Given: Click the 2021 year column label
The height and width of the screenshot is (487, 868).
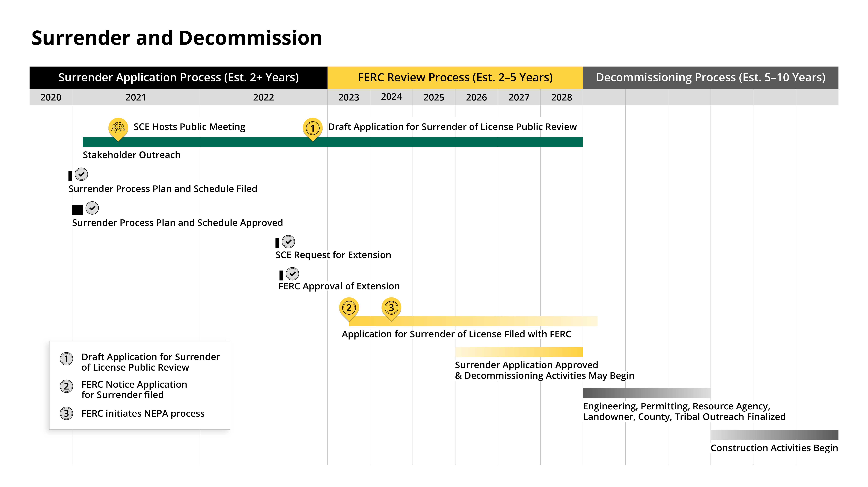Looking at the screenshot, I should click(136, 97).
